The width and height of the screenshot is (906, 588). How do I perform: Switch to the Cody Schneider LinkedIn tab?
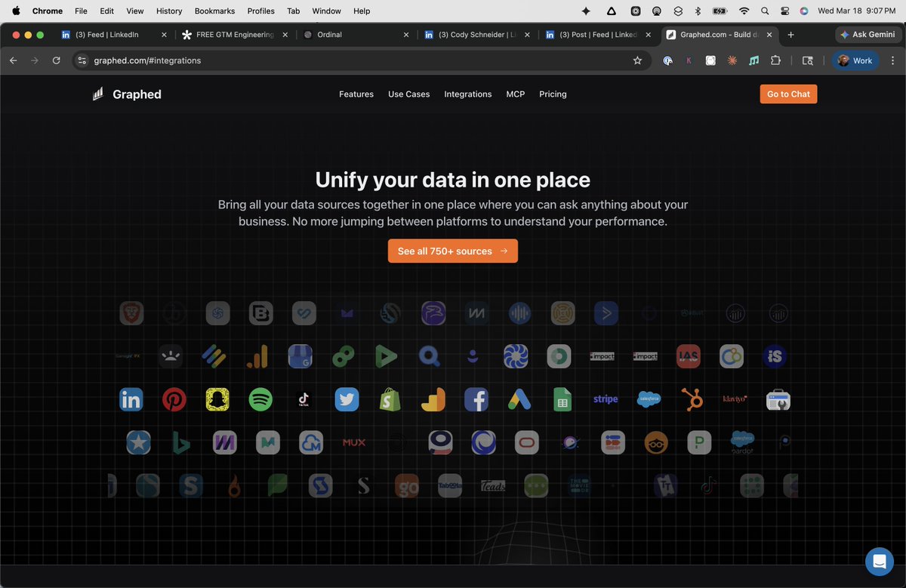pos(477,35)
